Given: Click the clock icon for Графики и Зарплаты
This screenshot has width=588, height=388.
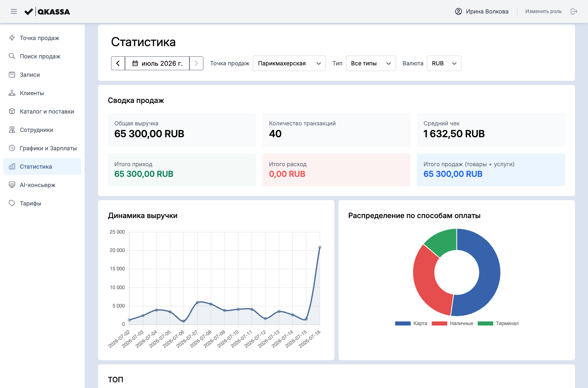Looking at the screenshot, I should point(12,148).
